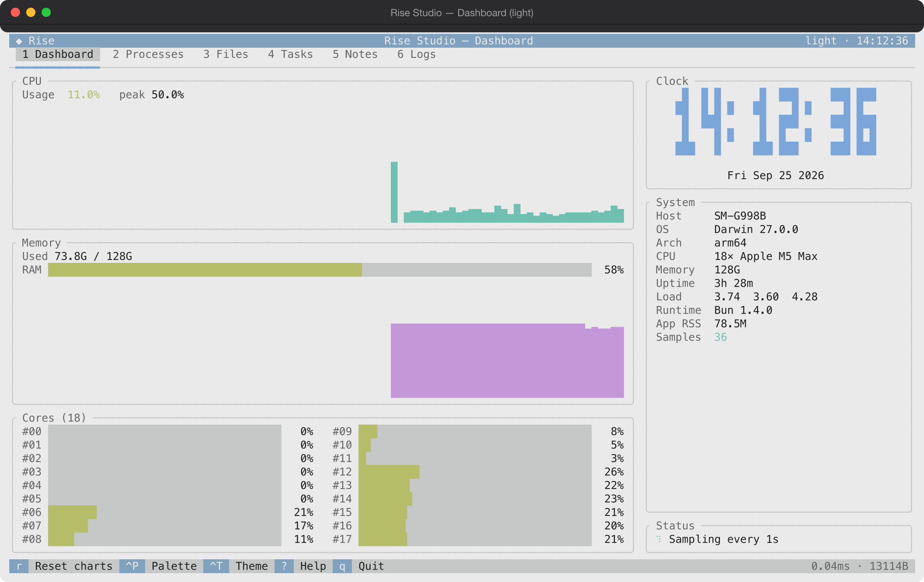Switch to the 6 Logs tab
Screen dimensions: 924x582
click(x=417, y=54)
